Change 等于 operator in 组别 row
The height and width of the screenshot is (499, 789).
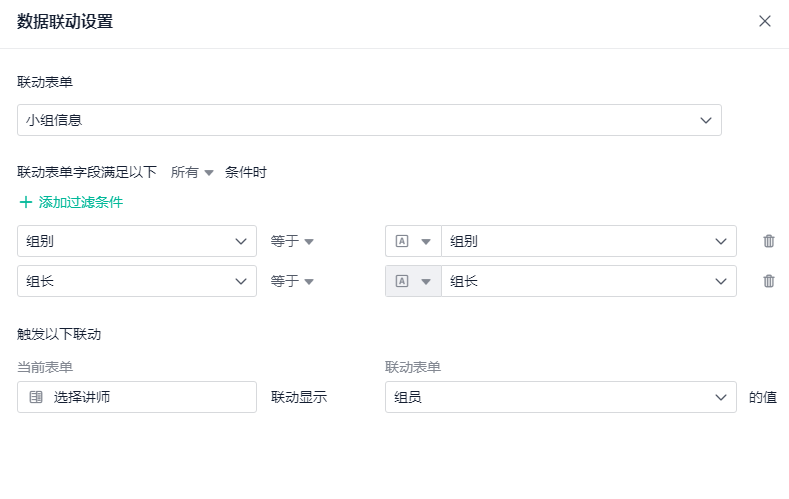click(x=292, y=241)
